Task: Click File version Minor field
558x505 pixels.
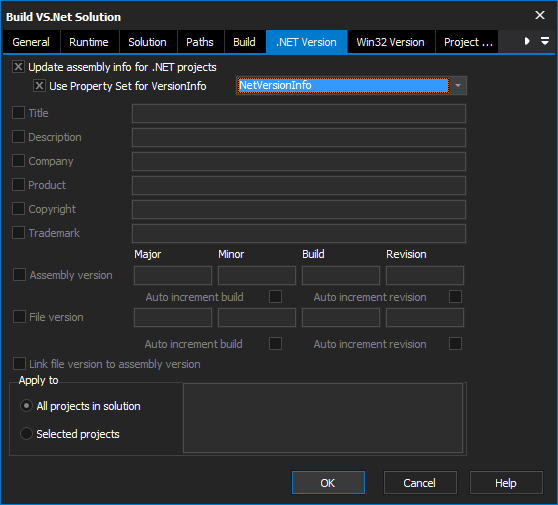Action: click(x=257, y=317)
